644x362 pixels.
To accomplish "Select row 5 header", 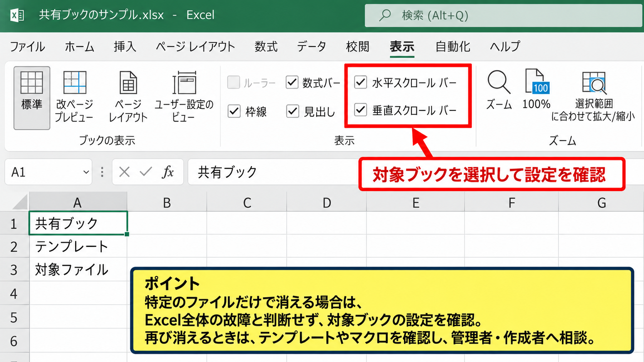I will pos(14,317).
